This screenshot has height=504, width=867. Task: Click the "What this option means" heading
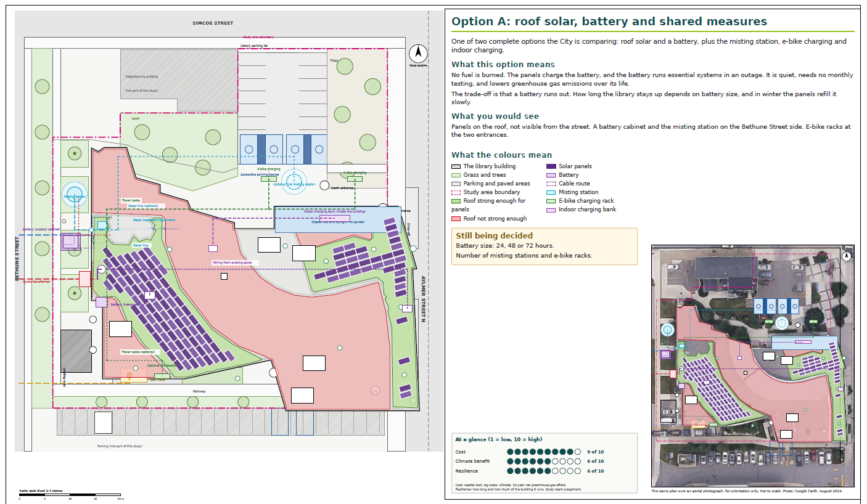(503, 65)
